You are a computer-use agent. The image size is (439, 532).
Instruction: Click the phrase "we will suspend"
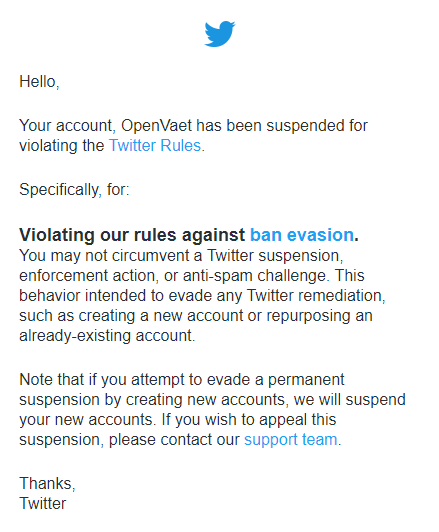pyautogui.click(x=349, y=400)
